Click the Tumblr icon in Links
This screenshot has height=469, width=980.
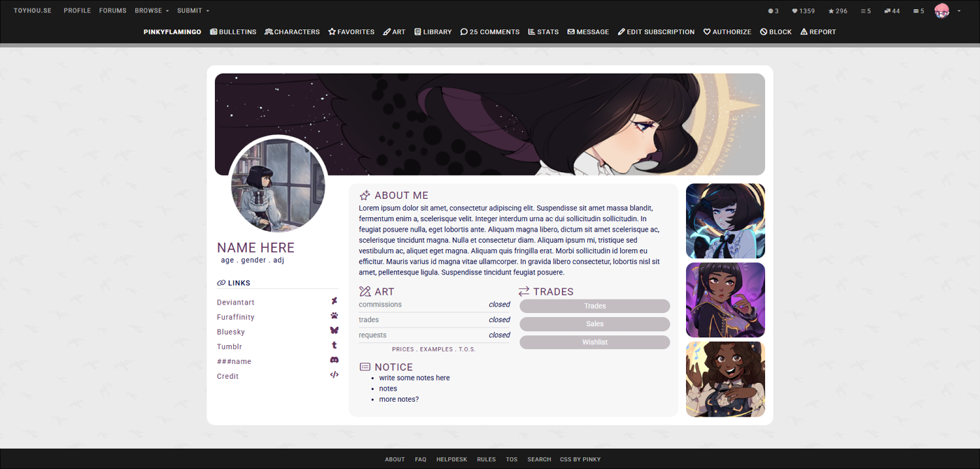tap(334, 345)
